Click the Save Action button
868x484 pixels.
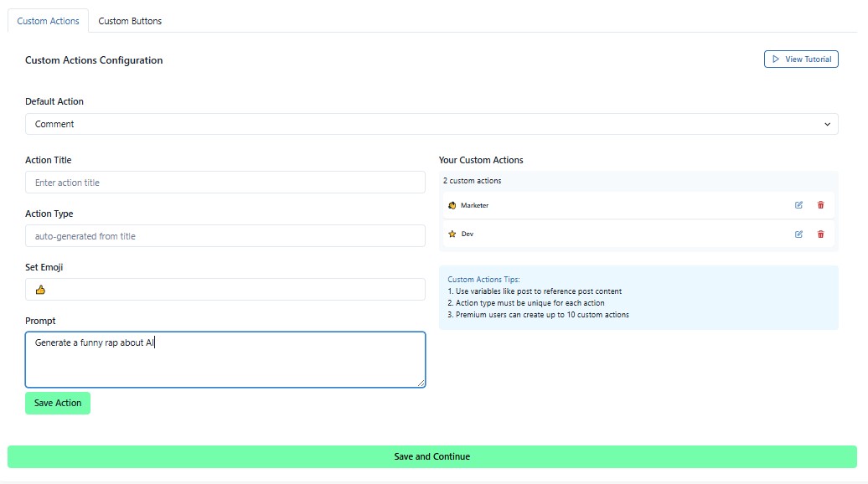point(57,403)
